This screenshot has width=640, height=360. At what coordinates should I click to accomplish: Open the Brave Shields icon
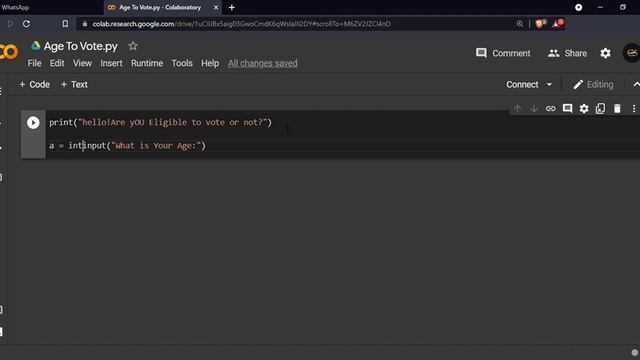coord(540,24)
